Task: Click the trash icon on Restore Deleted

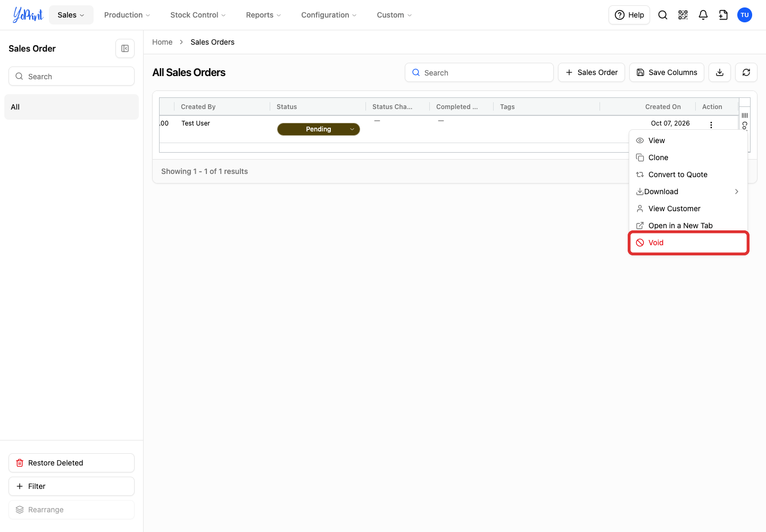Action: [20, 463]
